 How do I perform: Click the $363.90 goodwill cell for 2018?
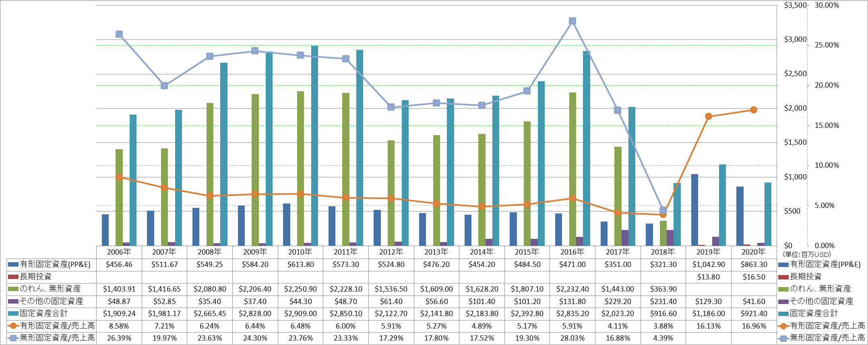tap(663, 289)
